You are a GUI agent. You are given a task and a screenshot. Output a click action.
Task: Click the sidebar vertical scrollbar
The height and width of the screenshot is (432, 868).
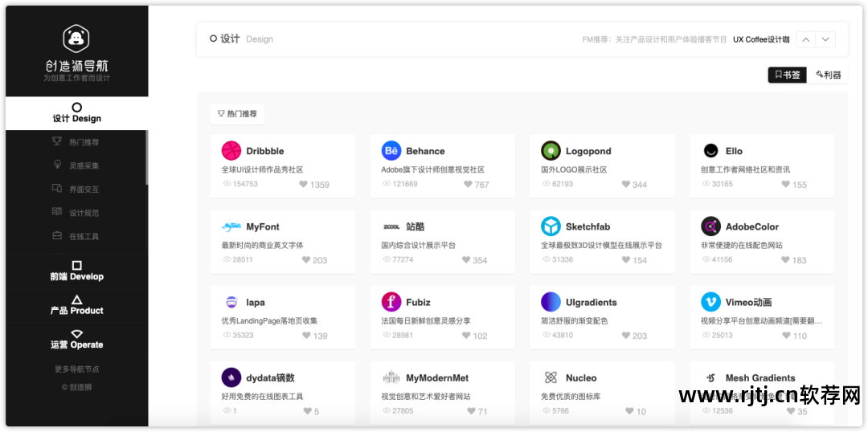(x=146, y=157)
